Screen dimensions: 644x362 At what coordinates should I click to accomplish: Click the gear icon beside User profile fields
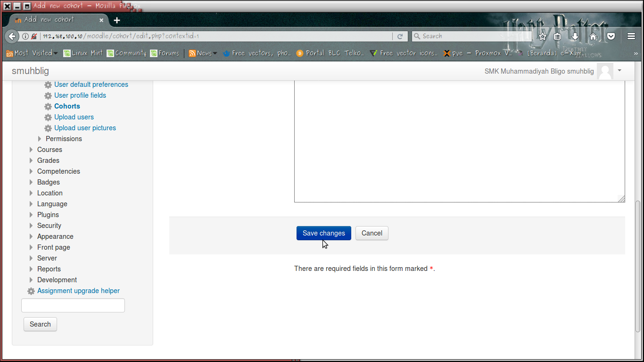(x=48, y=96)
